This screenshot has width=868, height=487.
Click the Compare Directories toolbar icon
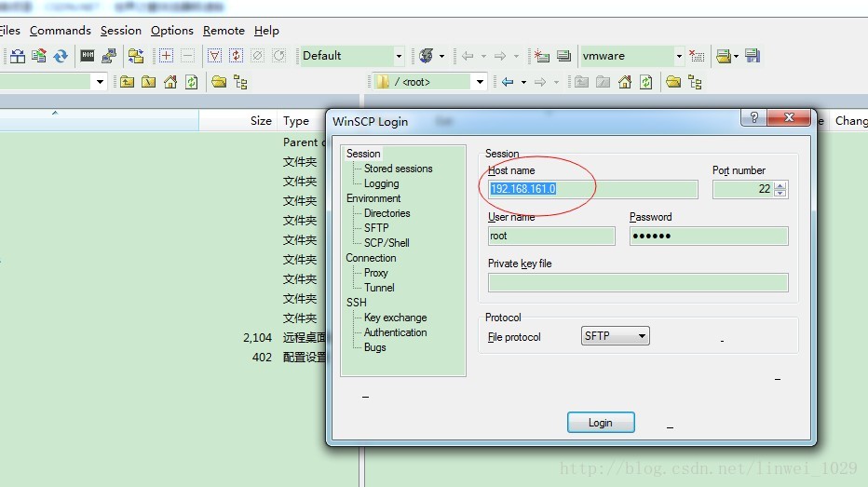tap(18, 56)
